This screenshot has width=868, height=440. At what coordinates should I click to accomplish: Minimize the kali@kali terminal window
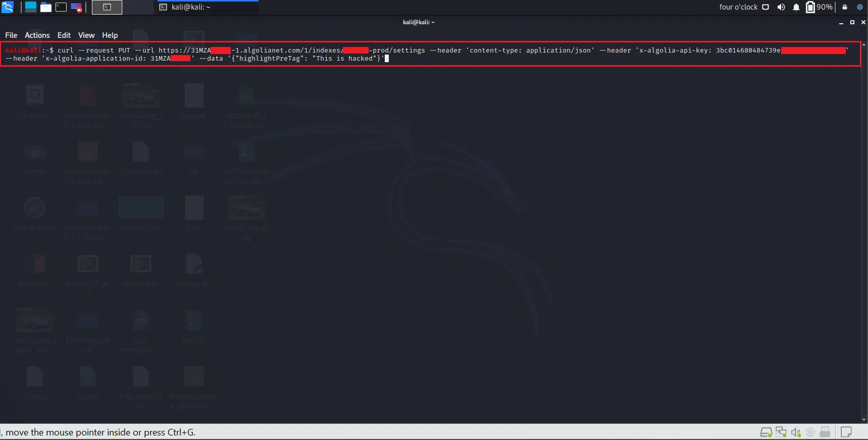[841, 23]
